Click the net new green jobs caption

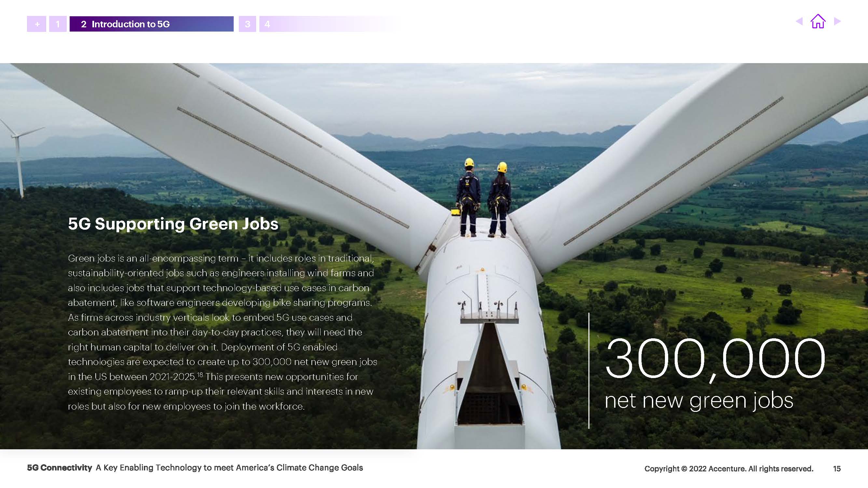coord(698,401)
